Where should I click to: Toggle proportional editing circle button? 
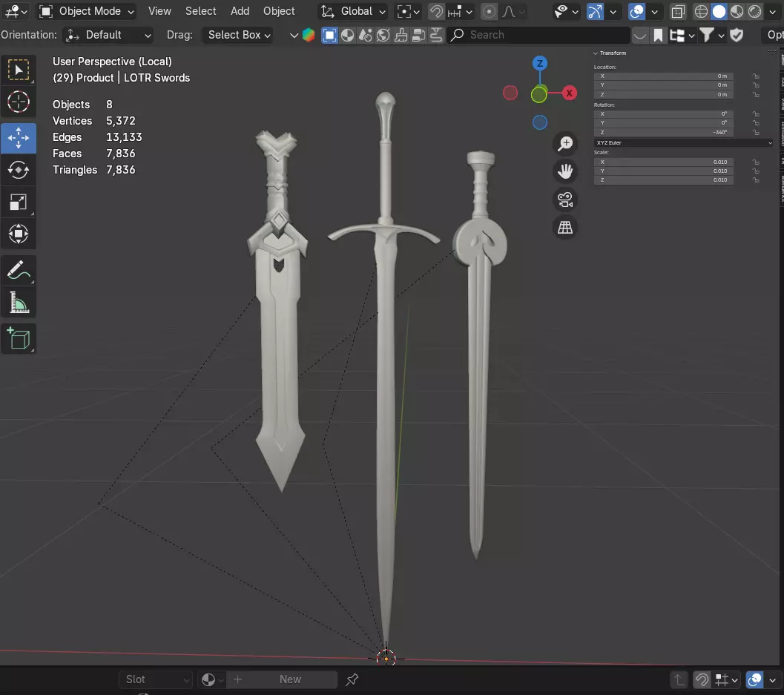(489, 11)
